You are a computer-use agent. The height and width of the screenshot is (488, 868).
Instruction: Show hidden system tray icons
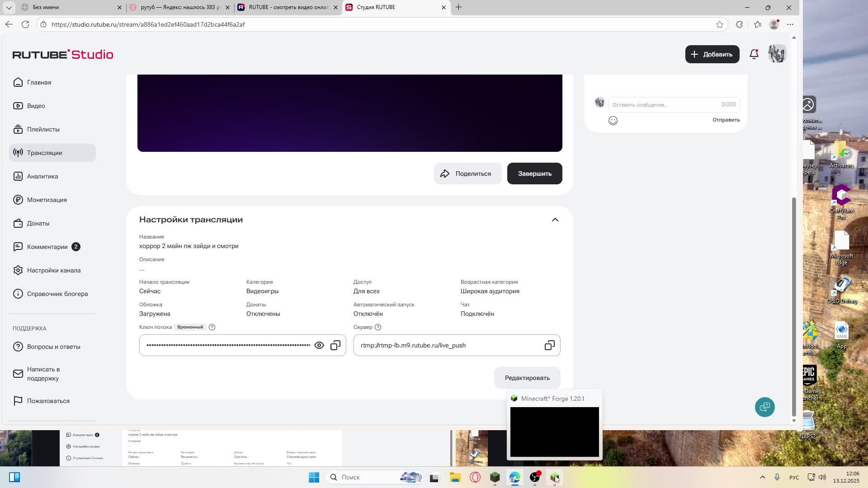(762, 477)
